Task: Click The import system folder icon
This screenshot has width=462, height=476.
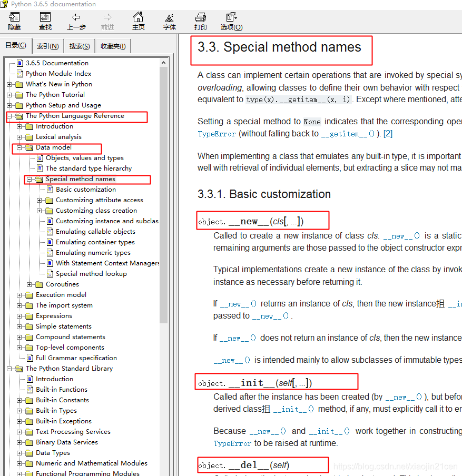Action: pyautogui.click(x=29, y=305)
